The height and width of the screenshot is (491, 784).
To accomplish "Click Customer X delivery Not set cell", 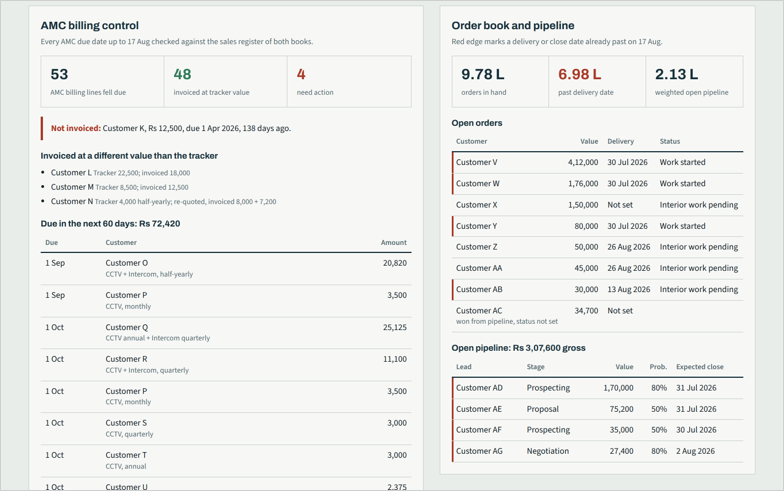I will tap(620, 205).
